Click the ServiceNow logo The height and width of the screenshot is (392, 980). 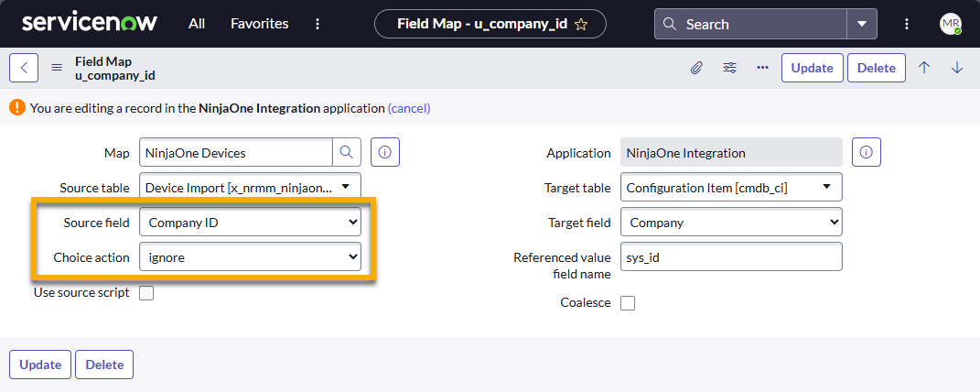pos(90,24)
